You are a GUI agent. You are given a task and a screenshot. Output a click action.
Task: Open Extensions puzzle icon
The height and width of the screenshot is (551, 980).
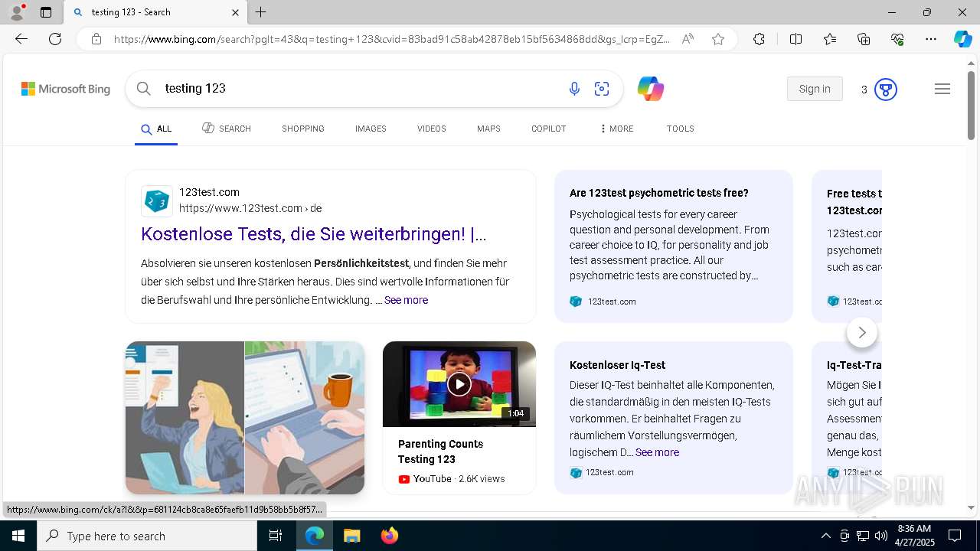759,39
